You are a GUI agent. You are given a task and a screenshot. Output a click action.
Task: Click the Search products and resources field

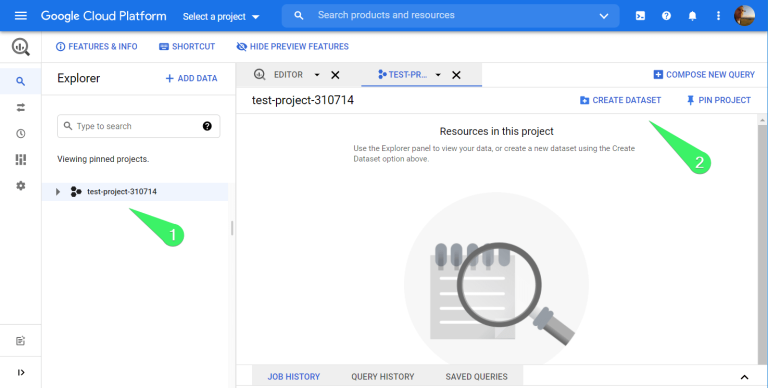(450, 16)
